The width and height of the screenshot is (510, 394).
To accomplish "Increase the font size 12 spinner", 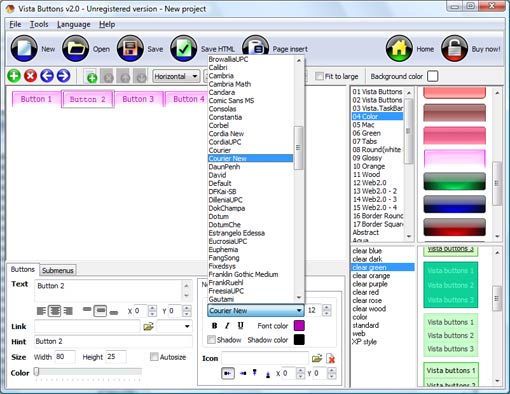I will 327,307.
